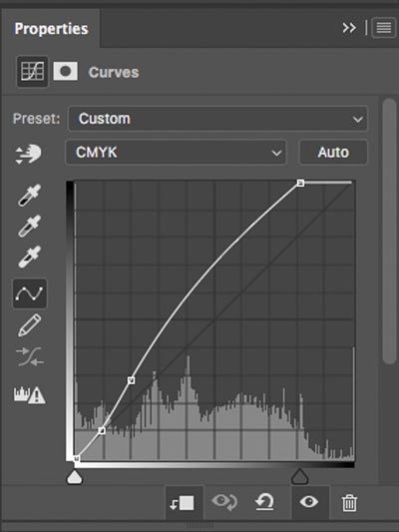This screenshot has width=399, height=532.
Task: Select the edit points curve tool
Action: (x=30, y=293)
